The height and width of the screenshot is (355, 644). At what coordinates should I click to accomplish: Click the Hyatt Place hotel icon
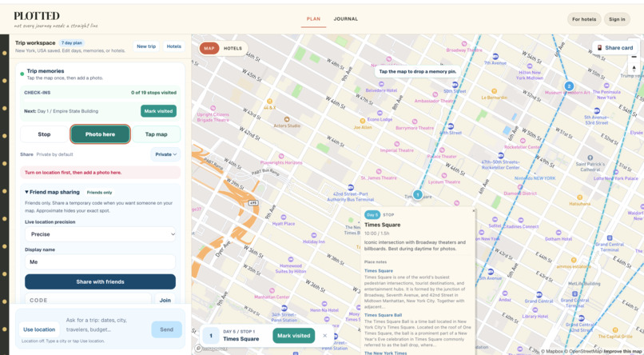tap(284, 217)
